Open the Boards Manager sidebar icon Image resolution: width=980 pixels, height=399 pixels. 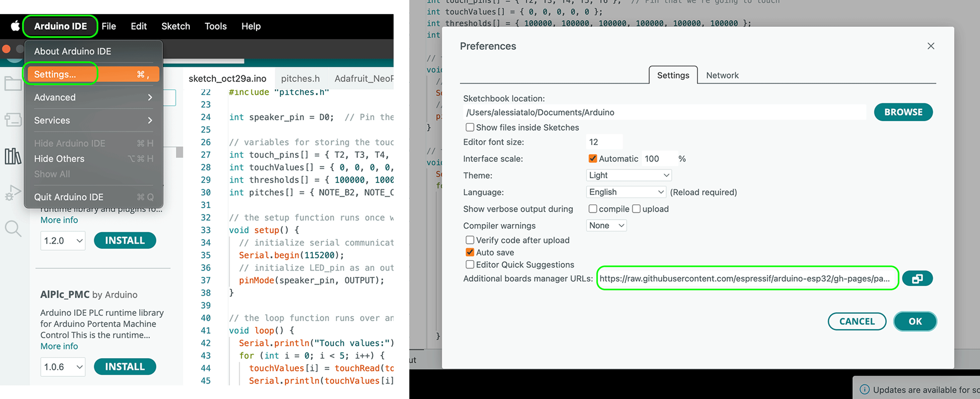[13, 120]
